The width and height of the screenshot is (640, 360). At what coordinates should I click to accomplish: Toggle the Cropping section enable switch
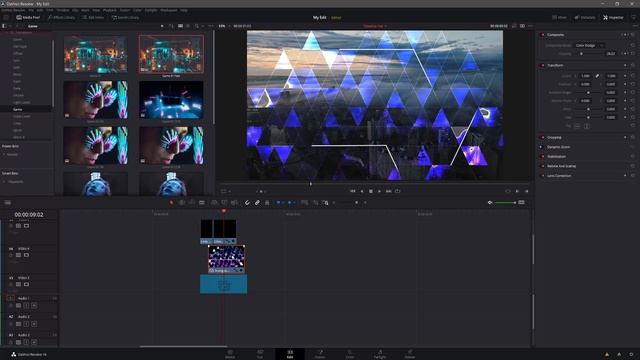point(542,138)
